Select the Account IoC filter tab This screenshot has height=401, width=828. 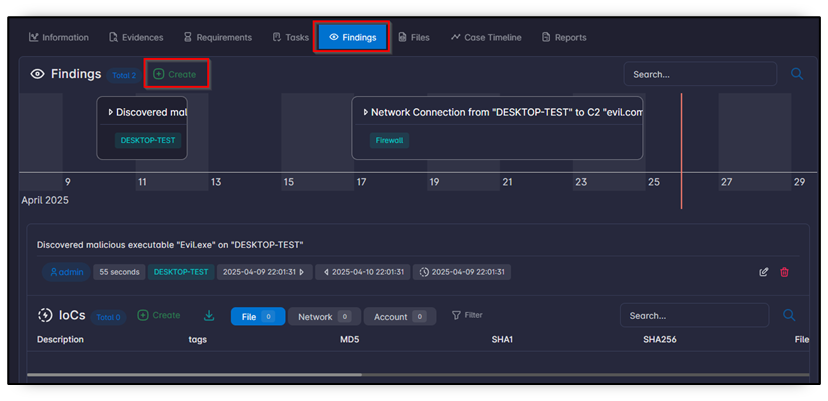[x=400, y=316]
